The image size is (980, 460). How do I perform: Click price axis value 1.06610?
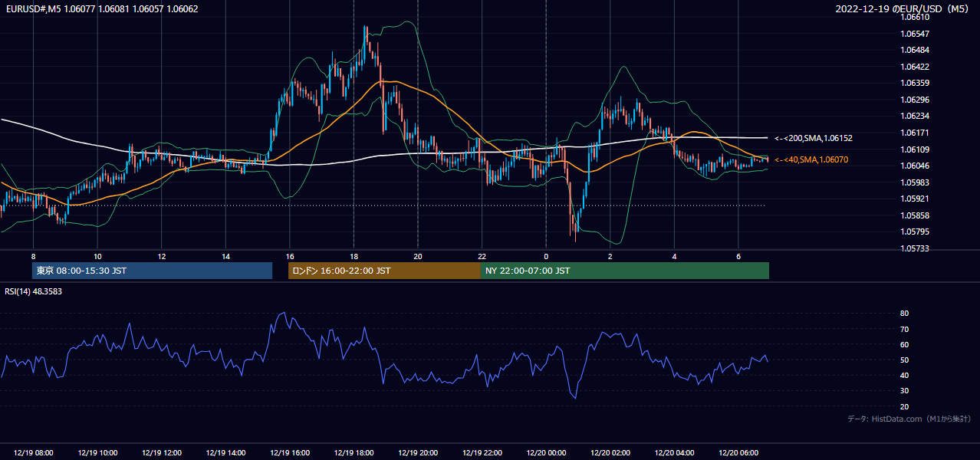pyautogui.click(x=916, y=18)
